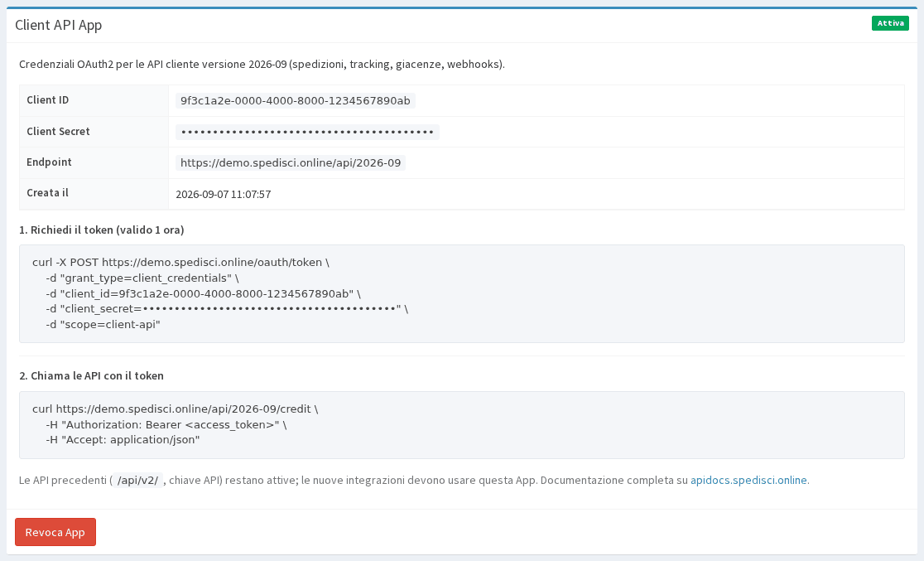Click the curl -X POST oauth/token line
The width and height of the screenshot is (924, 561).
click(x=181, y=263)
